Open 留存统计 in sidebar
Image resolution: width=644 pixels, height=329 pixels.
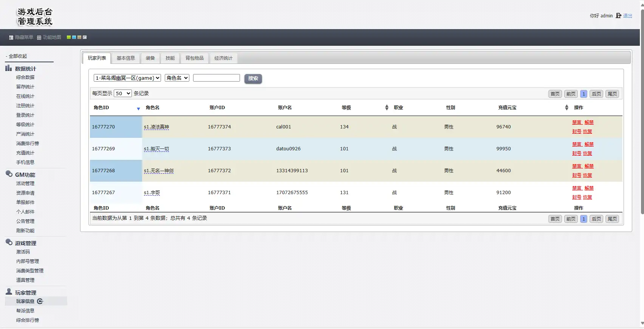pyautogui.click(x=25, y=87)
